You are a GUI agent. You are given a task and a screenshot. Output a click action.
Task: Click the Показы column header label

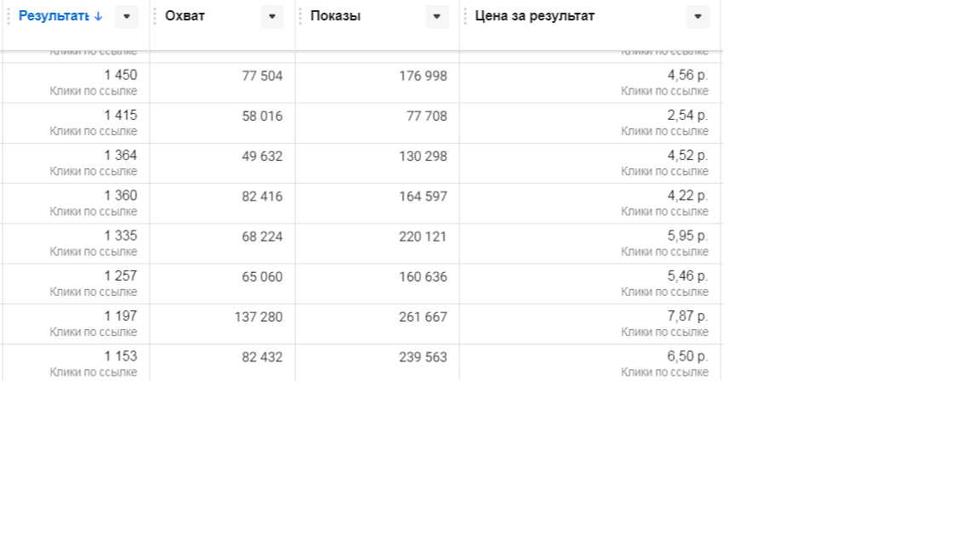tap(336, 16)
